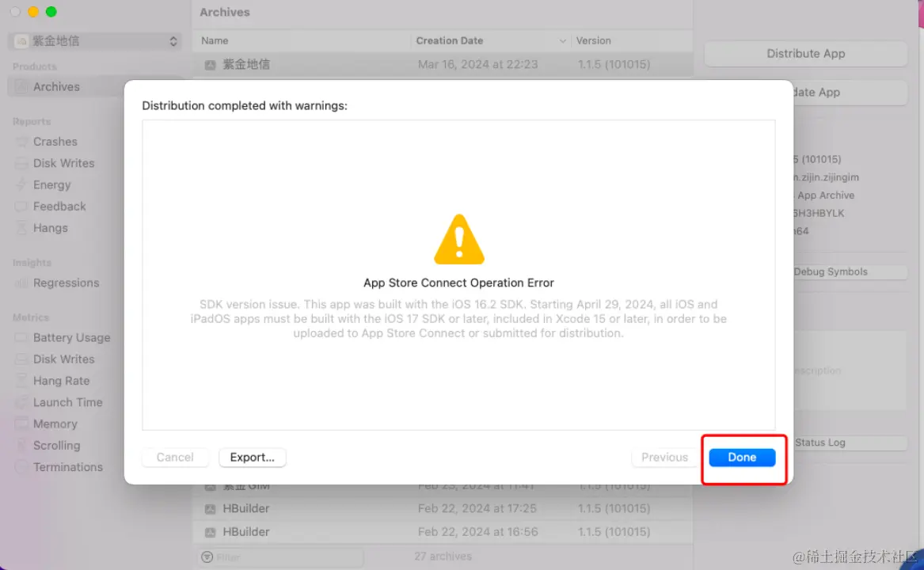This screenshot has height=570, width=924.
Task: Open Disk Writes under Metrics
Action: [63, 359]
